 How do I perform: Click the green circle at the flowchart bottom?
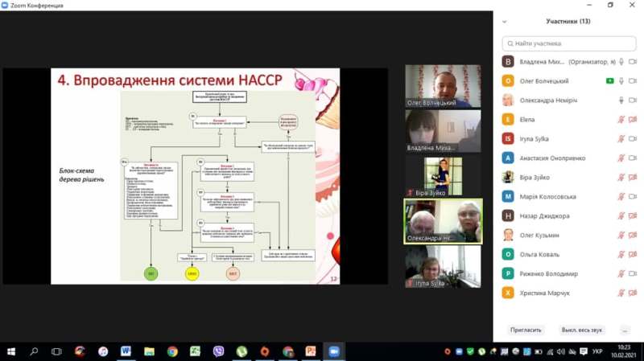pos(151,273)
